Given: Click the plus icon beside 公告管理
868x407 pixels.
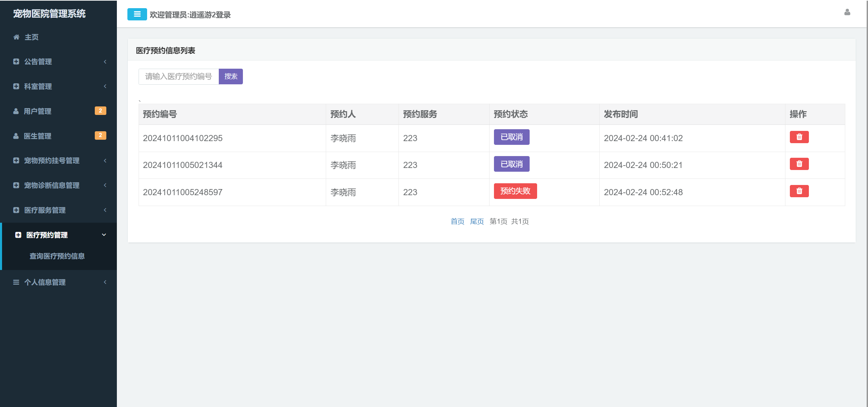Looking at the screenshot, I should click(x=16, y=62).
